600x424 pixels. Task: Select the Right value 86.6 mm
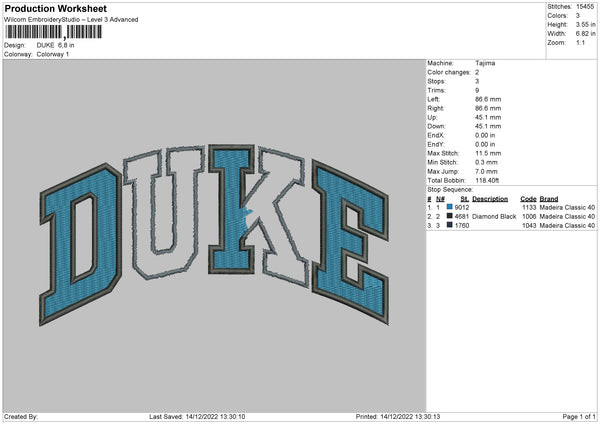tap(488, 108)
